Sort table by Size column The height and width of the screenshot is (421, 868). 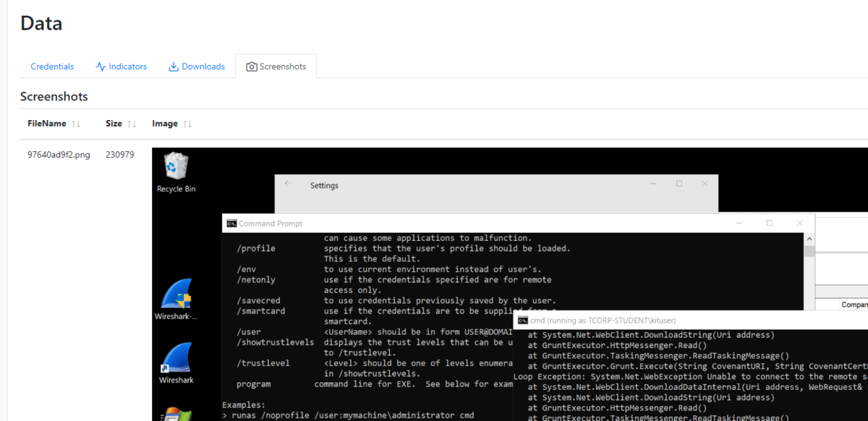[x=121, y=124]
